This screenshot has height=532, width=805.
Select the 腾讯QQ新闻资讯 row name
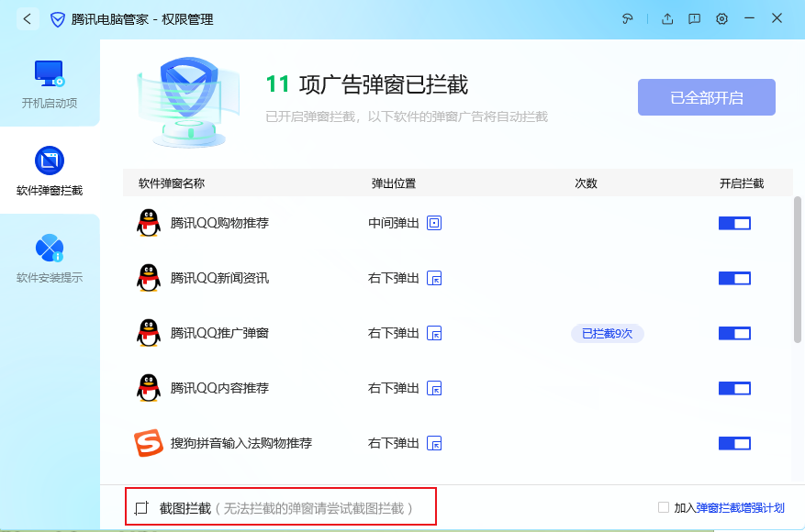pyautogui.click(x=219, y=278)
